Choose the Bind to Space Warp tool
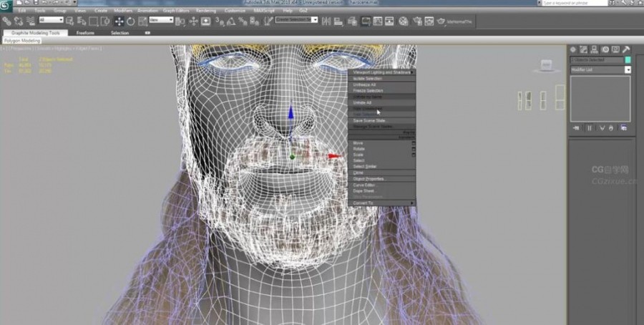This screenshot has width=644, height=325. coord(30,21)
